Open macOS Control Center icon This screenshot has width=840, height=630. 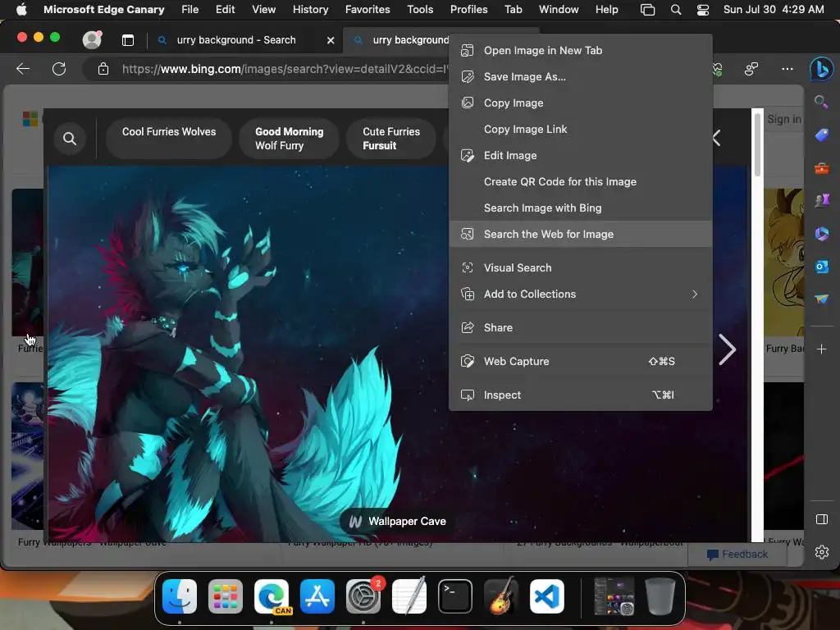pyautogui.click(x=703, y=9)
